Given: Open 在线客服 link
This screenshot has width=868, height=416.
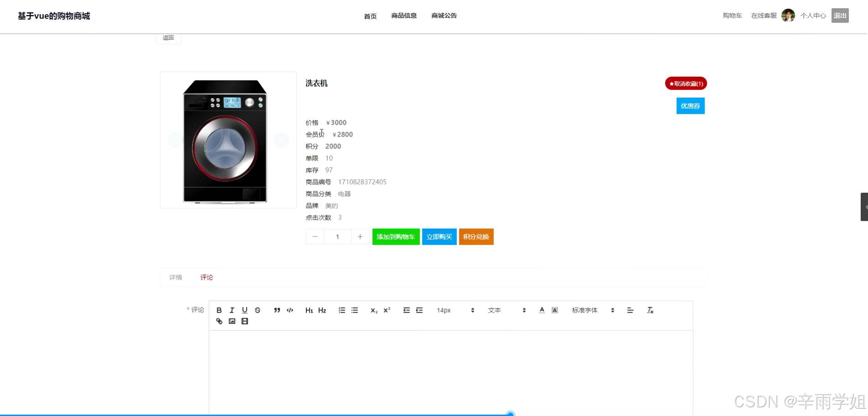Looking at the screenshot, I should point(764,16).
